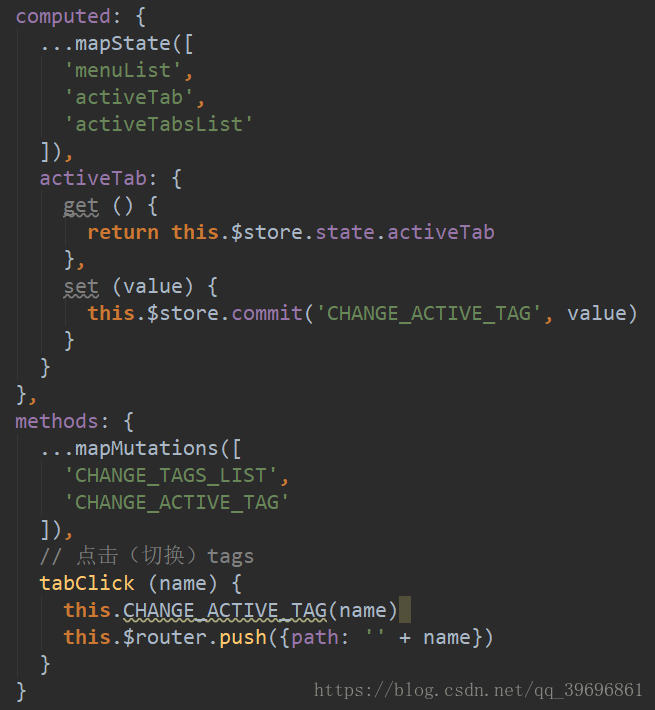Click the 'computed' property keyword

(63, 17)
